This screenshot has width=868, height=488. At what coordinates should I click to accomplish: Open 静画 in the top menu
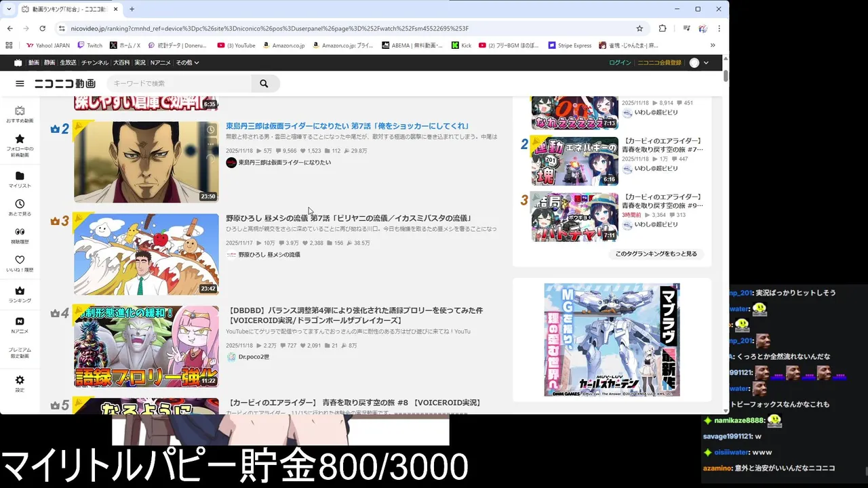click(50, 62)
